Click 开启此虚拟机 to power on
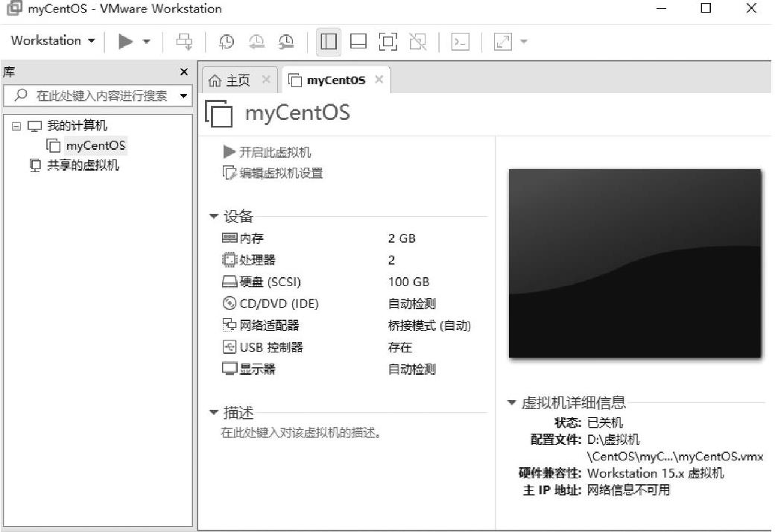The image size is (775, 532). (275, 152)
